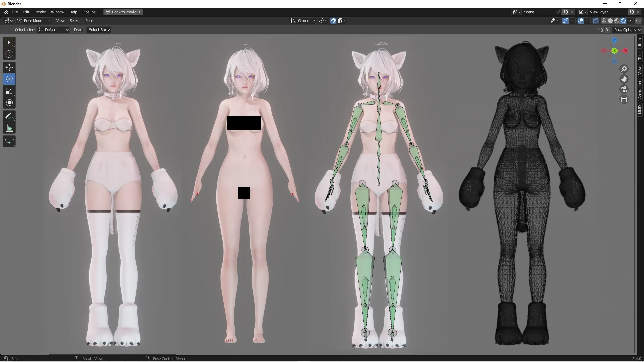
Task: Choose the Move tool
Action: coord(9,67)
